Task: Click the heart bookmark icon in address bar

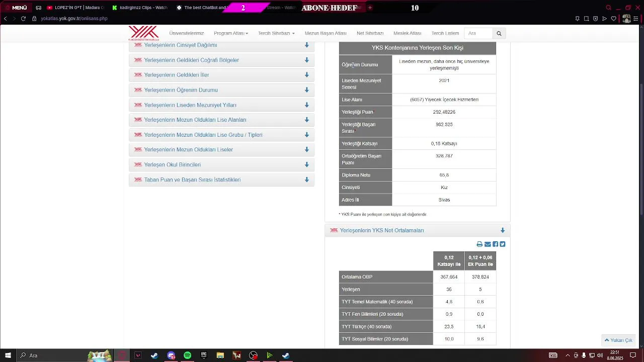Action: (x=613, y=19)
